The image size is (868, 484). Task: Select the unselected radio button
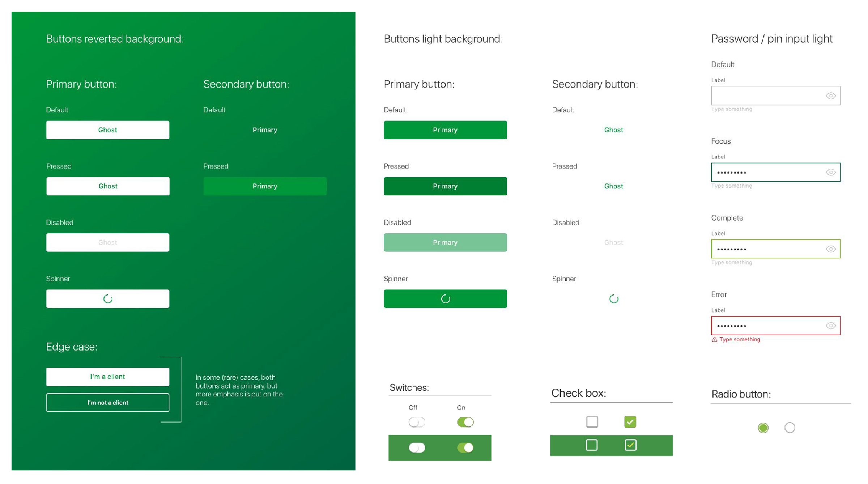[790, 428]
